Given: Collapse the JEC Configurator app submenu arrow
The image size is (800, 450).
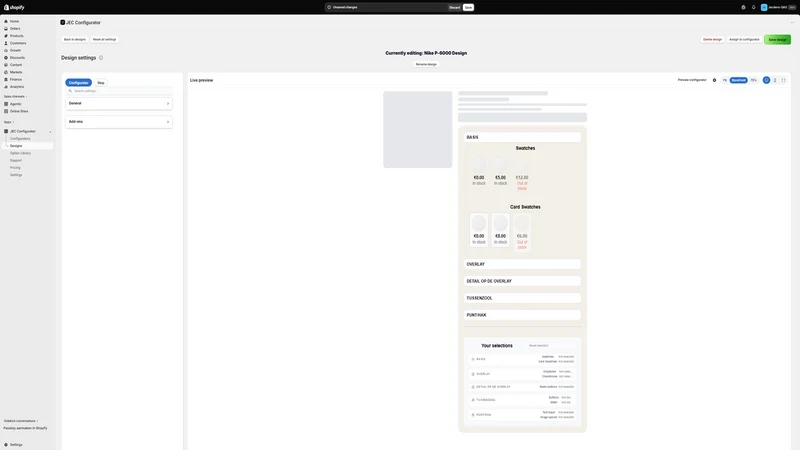Looking at the screenshot, I should (x=50, y=132).
